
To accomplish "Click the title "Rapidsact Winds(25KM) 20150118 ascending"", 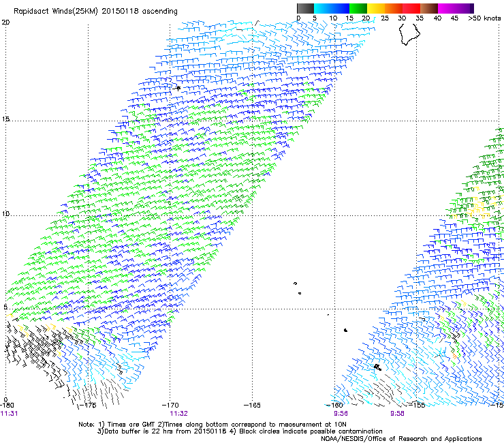I will pos(95,12).
